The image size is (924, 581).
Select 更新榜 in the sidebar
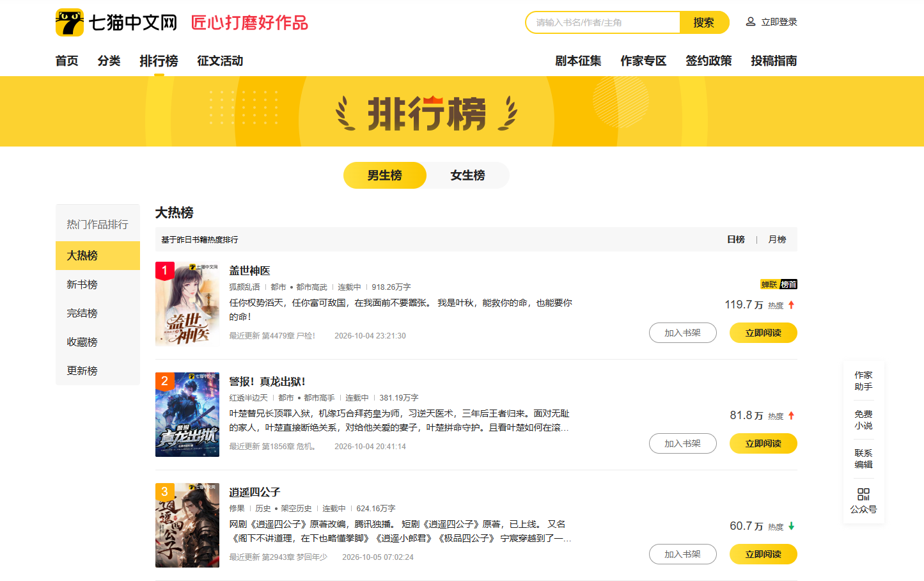tap(98, 370)
